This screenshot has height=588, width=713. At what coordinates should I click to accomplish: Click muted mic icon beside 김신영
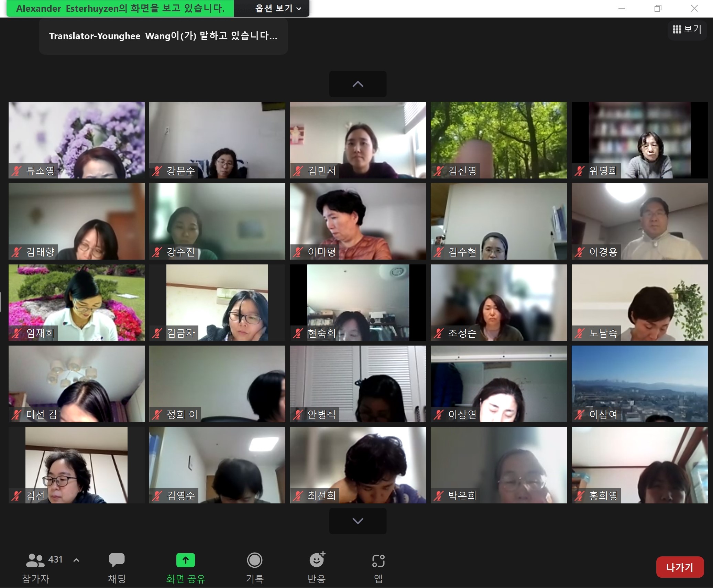439,171
